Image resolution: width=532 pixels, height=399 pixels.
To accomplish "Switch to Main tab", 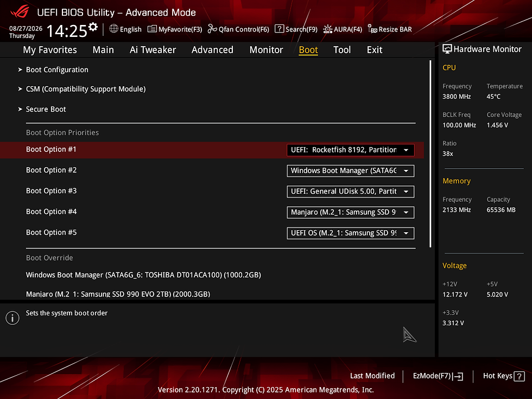I will click(103, 50).
